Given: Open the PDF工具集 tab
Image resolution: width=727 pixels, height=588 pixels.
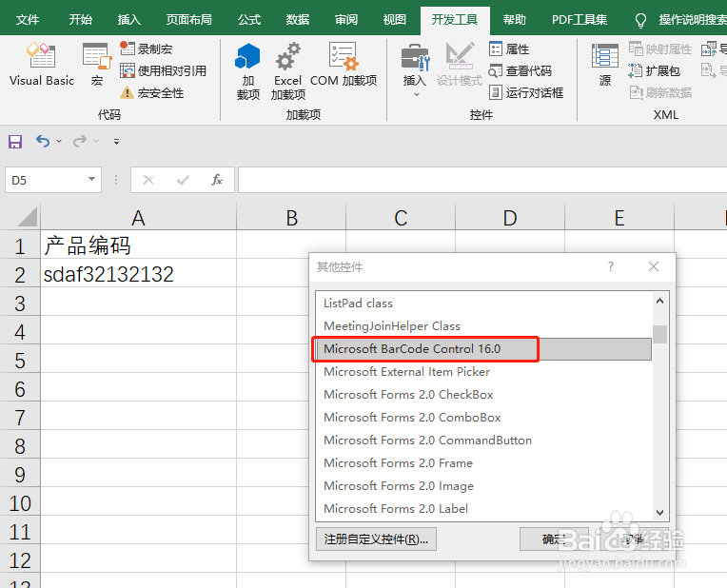Looking at the screenshot, I should [x=580, y=19].
